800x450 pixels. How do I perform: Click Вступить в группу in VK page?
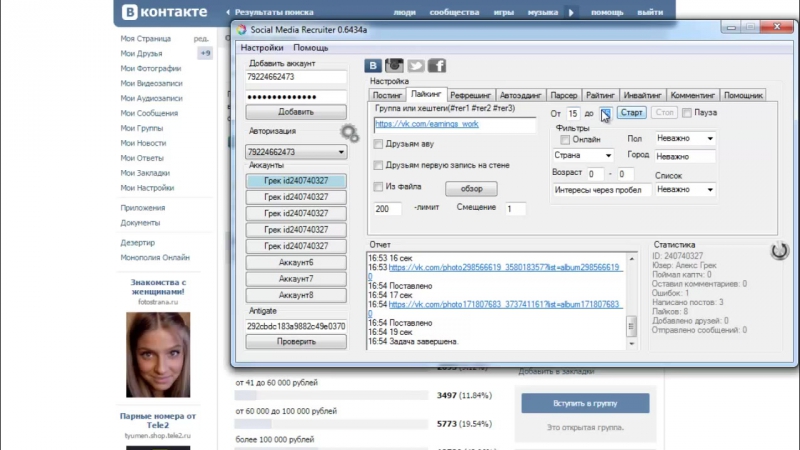(x=585, y=403)
